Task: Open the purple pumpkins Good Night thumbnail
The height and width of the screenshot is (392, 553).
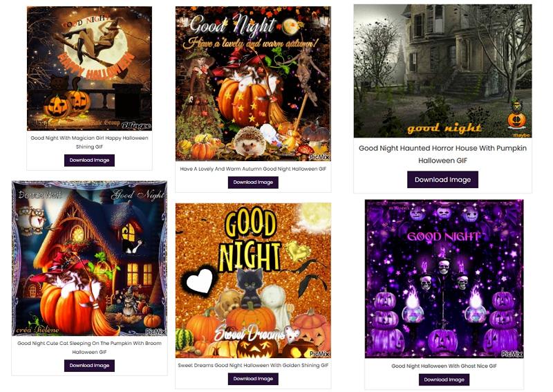Action: [x=444, y=279]
